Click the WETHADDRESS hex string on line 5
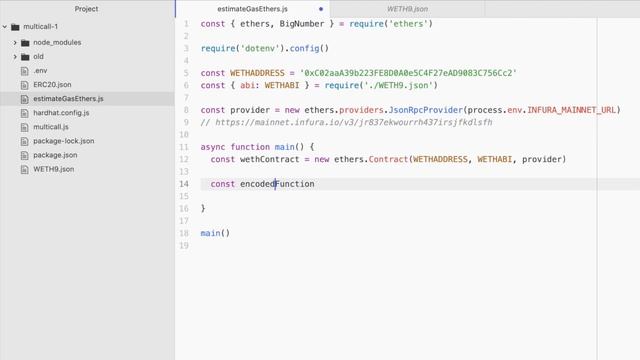This screenshot has width=640, height=360. click(x=408, y=73)
